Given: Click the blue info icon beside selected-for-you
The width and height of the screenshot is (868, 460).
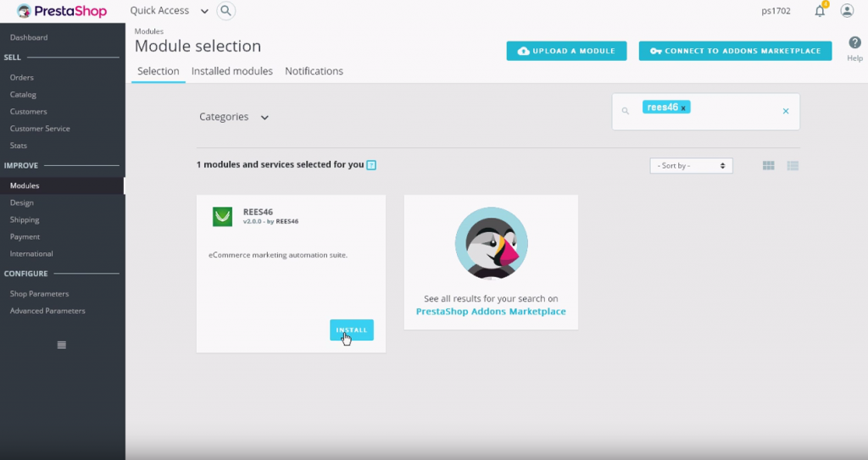Looking at the screenshot, I should coord(371,165).
